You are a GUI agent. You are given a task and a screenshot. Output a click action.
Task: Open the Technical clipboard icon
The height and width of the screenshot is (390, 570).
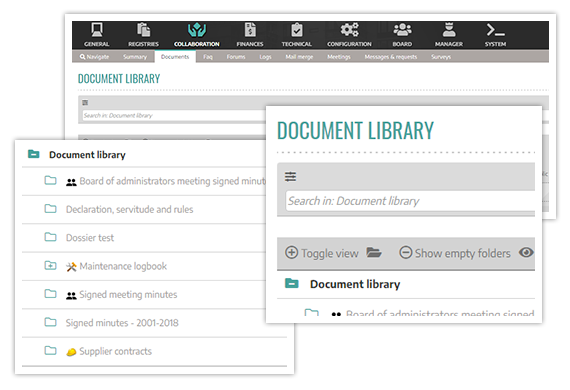297,30
